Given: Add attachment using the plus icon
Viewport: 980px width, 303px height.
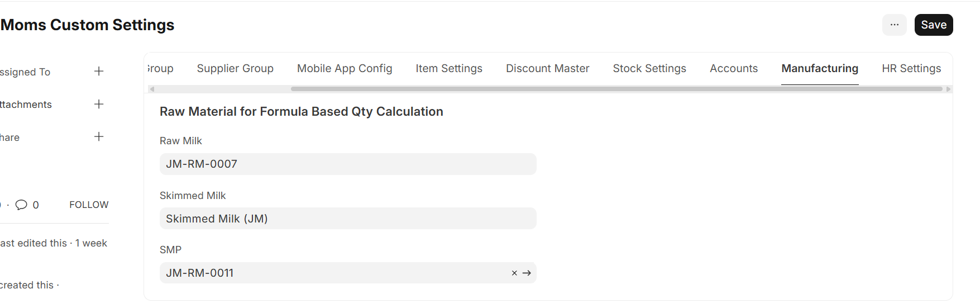Looking at the screenshot, I should click(99, 104).
